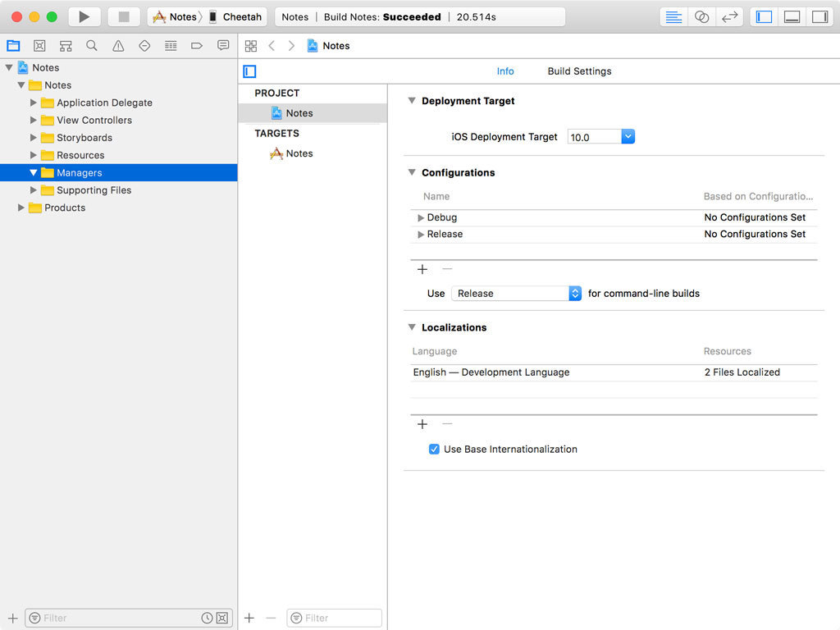Switch to the Version editor

click(729, 16)
